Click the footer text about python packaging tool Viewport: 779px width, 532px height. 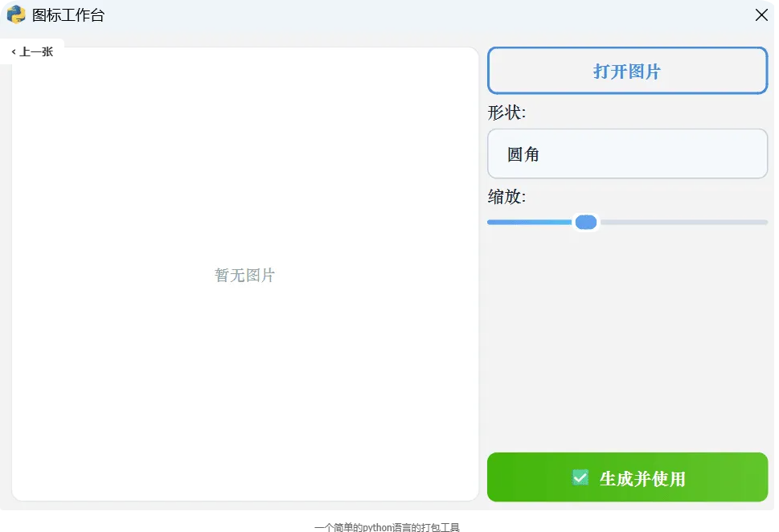(388, 526)
